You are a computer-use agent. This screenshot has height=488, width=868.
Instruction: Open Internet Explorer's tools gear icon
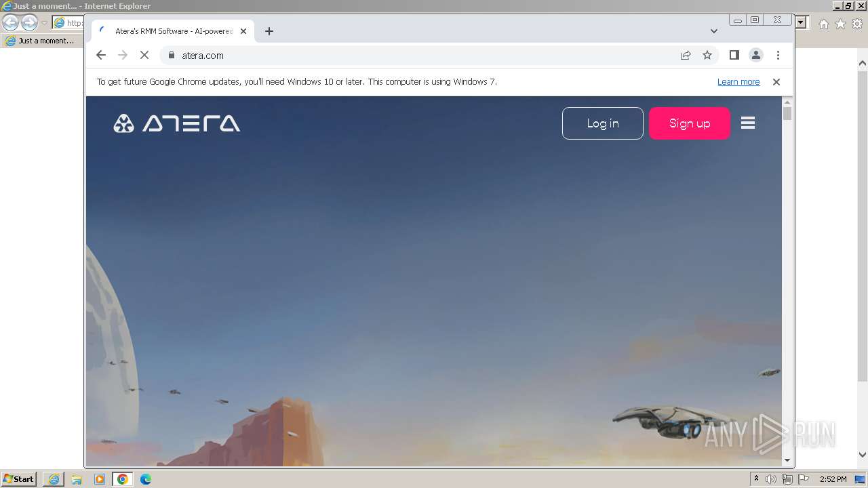[x=857, y=24]
